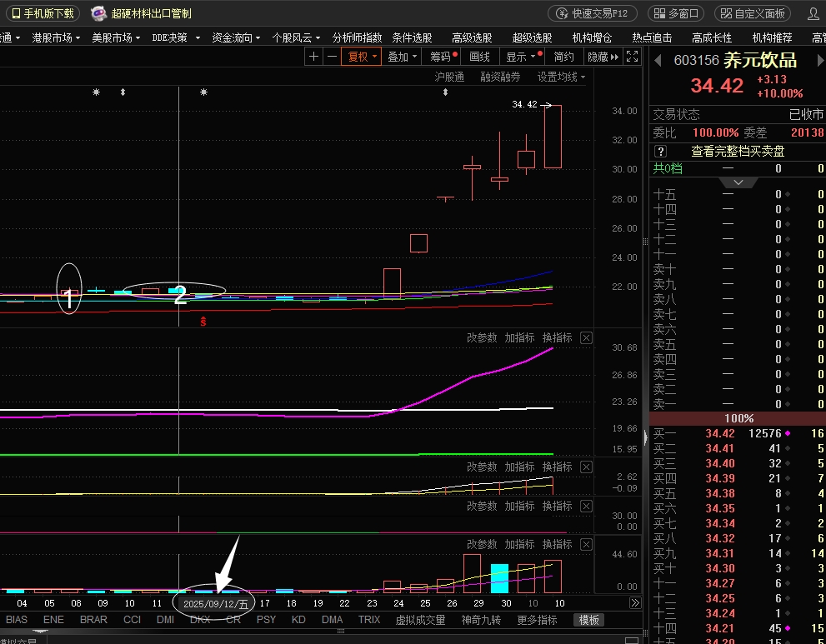Image resolution: width=826 pixels, height=644 pixels.
Task: Switch to TRIX indicator tab
Action: tap(368, 620)
